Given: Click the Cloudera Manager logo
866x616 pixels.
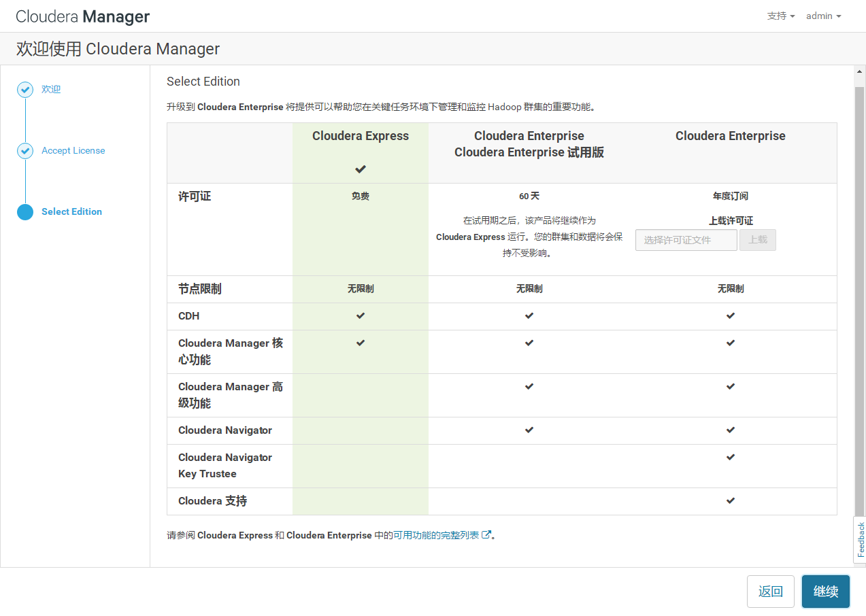Looking at the screenshot, I should pos(82,16).
